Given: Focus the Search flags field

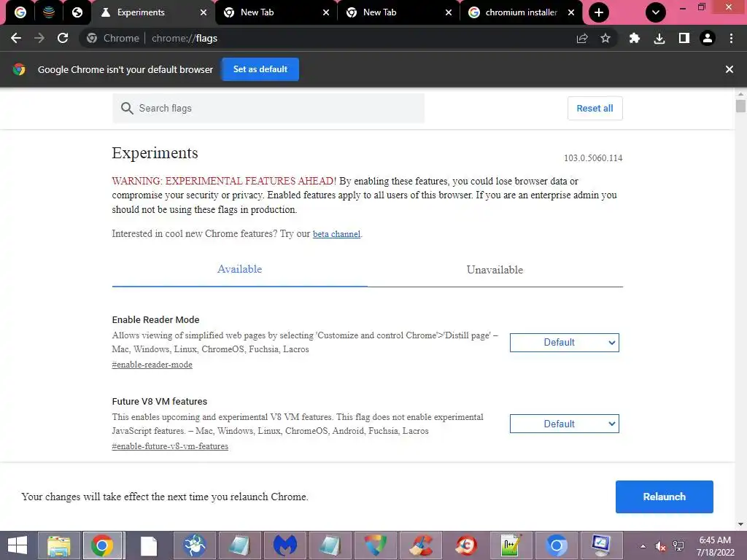Looking at the screenshot, I should pyautogui.click(x=268, y=108).
